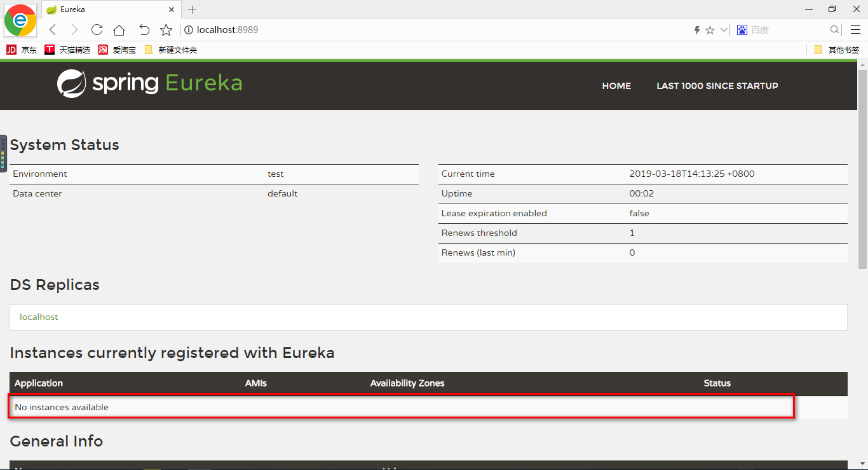Click the 百度 search input field
This screenshot has width=868, height=470.
[788, 30]
